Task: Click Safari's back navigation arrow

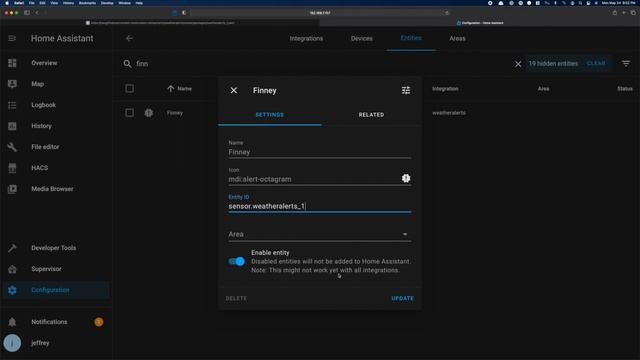Action: 37,13
